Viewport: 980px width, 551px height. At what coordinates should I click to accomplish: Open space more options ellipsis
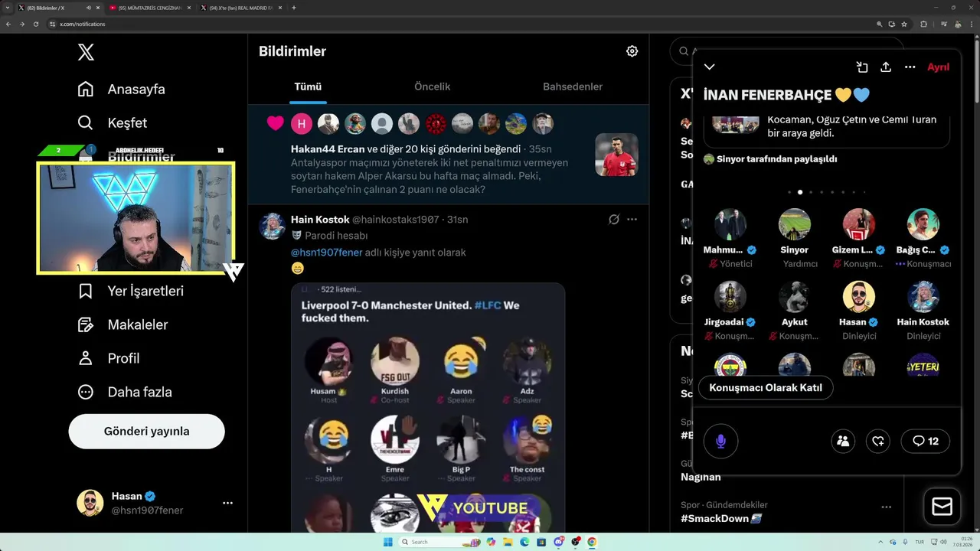910,67
